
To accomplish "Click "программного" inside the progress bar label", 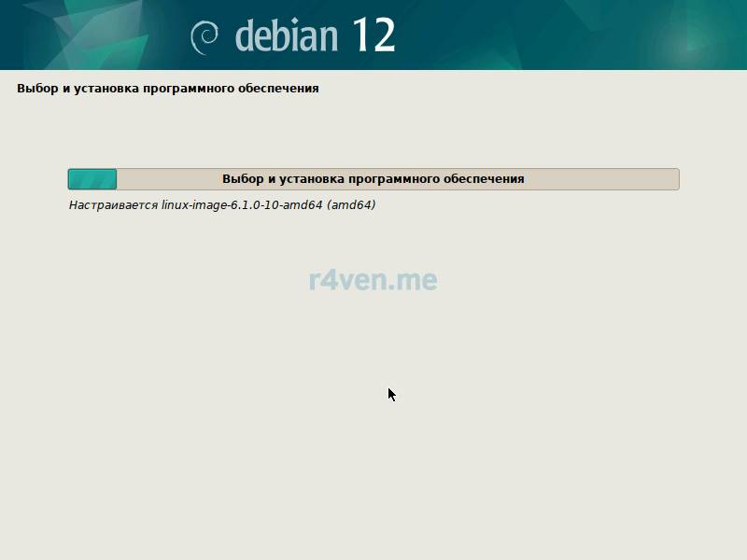I will [x=393, y=179].
